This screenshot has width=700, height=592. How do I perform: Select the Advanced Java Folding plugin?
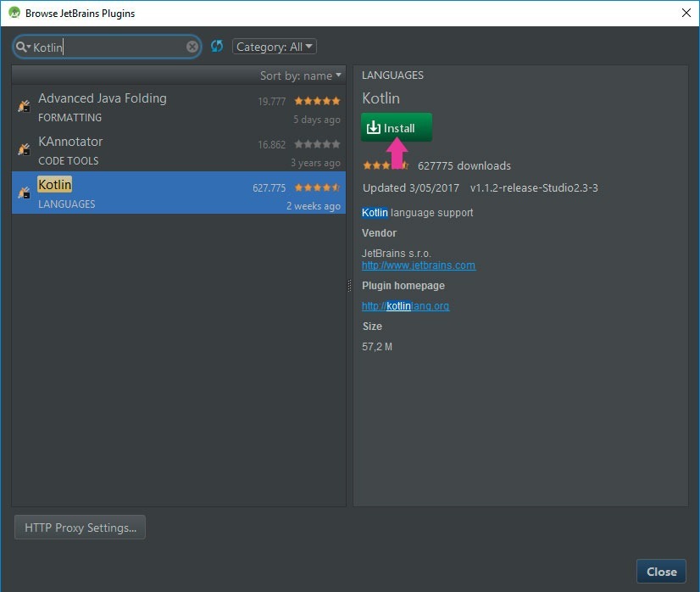(179, 107)
